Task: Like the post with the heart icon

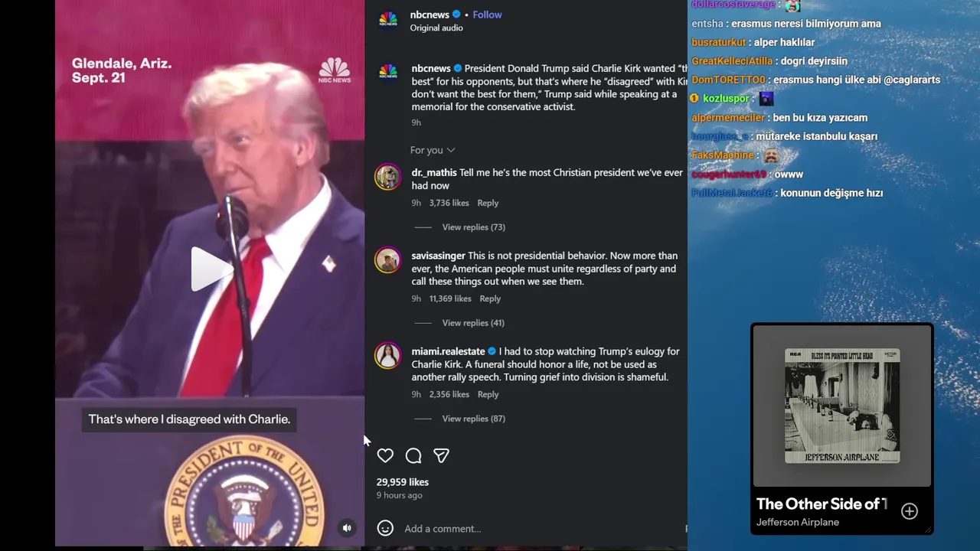Action: (x=385, y=455)
